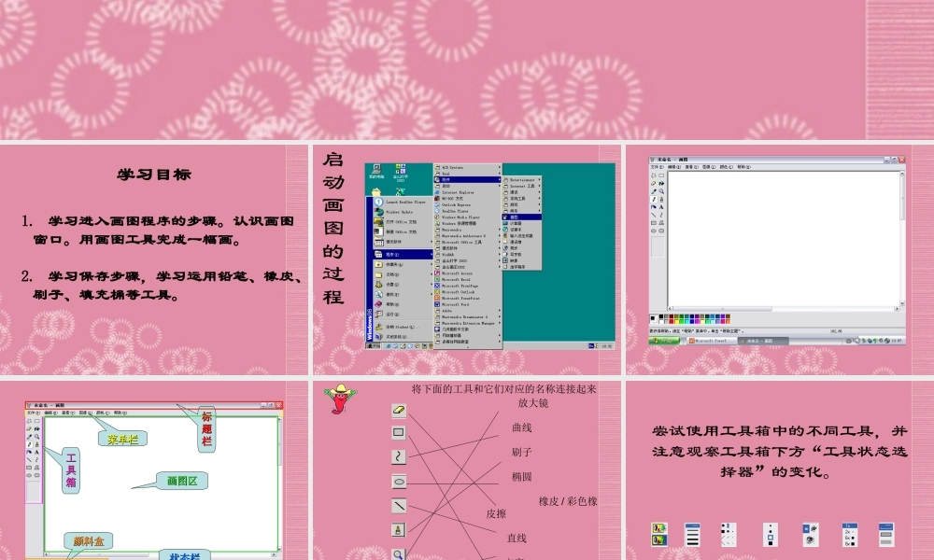Click the 1x 2x 6x 8x zoom selector icon
934x560 pixels.
coord(850,535)
